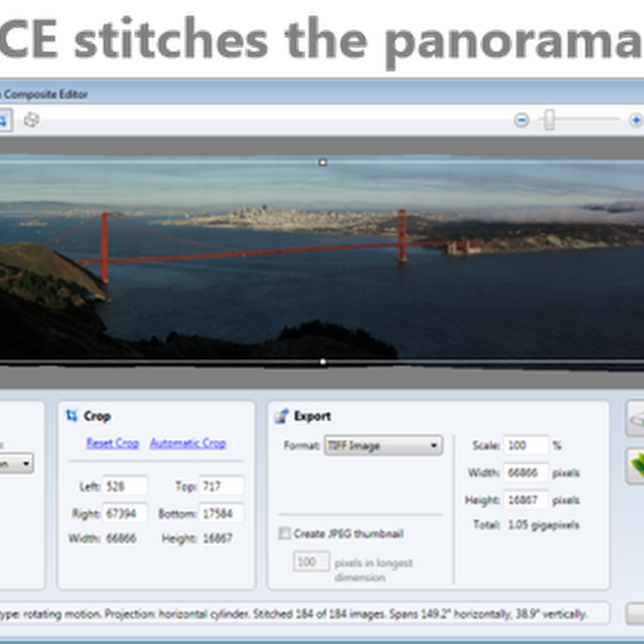
Task: Click the crop panel "Width: 66866" text
Action: [102, 538]
